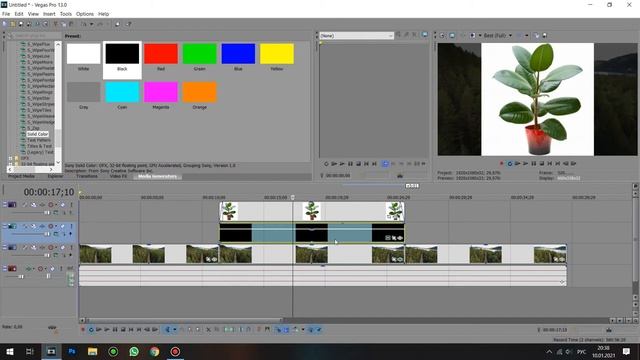The height and width of the screenshot is (360, 640).
Task: Select Titles & Text generator
Action: coord(39,146)
